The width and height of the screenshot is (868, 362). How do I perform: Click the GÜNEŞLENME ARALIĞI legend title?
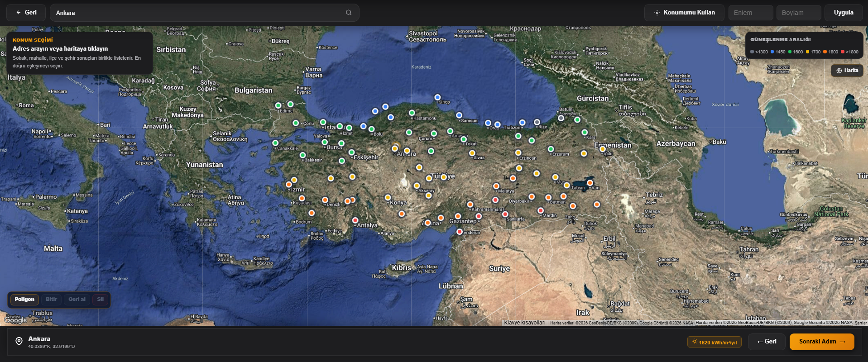tap(781, 40)
